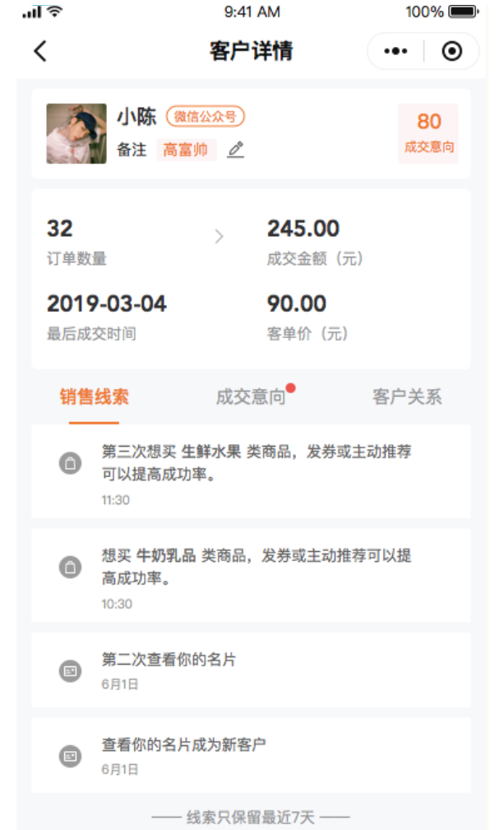Tap the 245.00 成交金额 figure
The image size is (504, 830).
[x=303, y=230]
